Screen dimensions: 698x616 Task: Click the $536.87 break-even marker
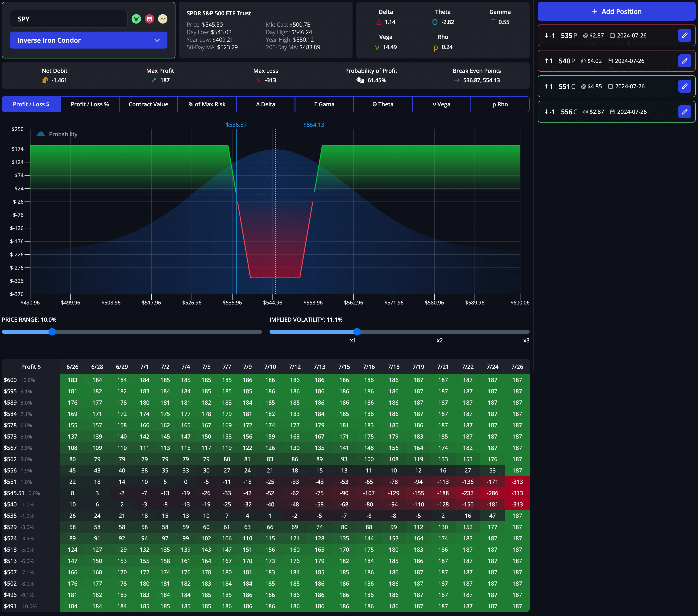236,125
